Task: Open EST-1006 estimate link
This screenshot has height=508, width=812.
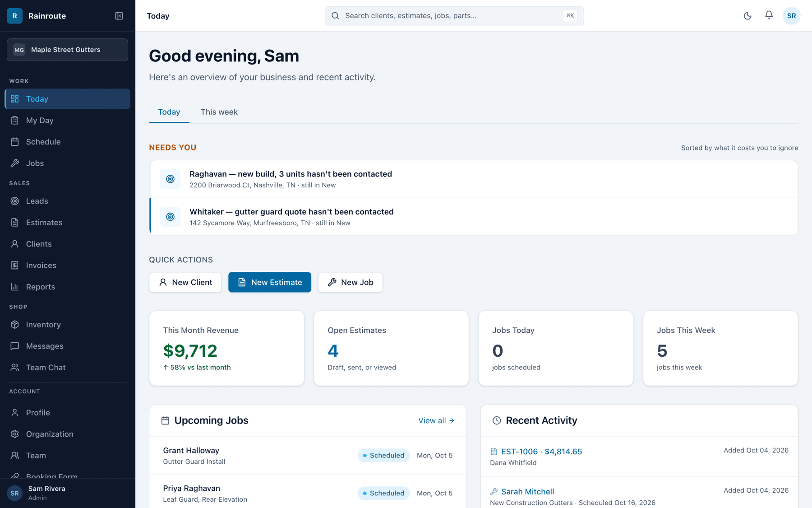Action: [x=542, y=452]
